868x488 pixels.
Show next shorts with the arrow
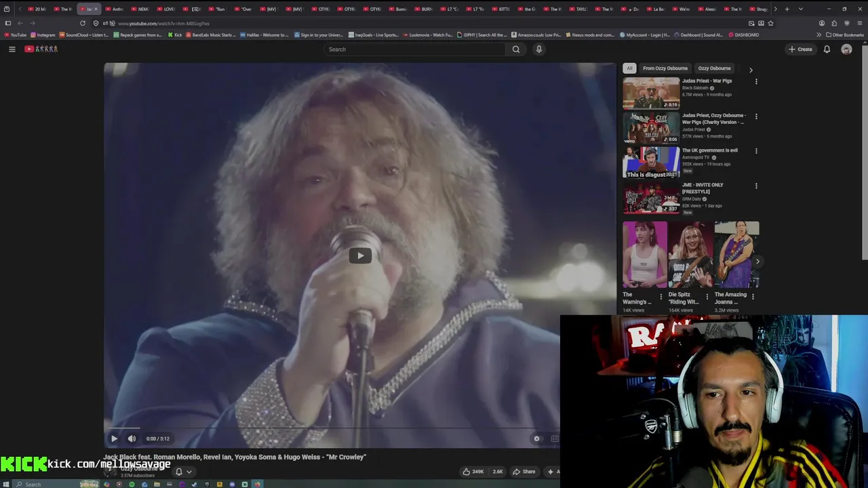pos(757,261)
